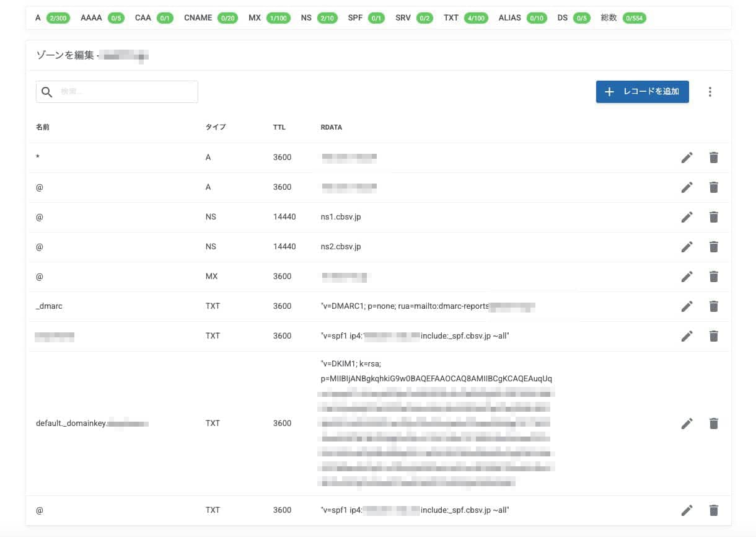Select the AAAA 0/5 record counter
Image resolution: width=756 pixels, height=537 pixels.
click(x=102, y=18)
